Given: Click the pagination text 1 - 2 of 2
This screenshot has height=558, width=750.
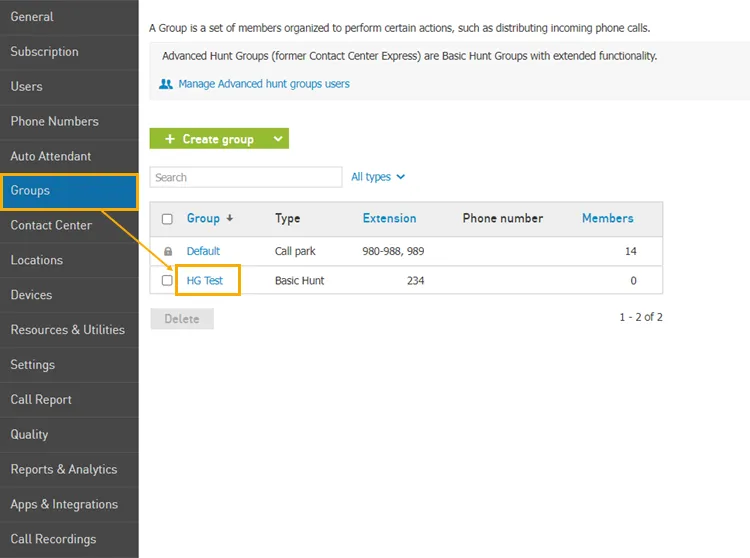Looking at the screenshot, I should pyautogui.click(x=641, y=317).
